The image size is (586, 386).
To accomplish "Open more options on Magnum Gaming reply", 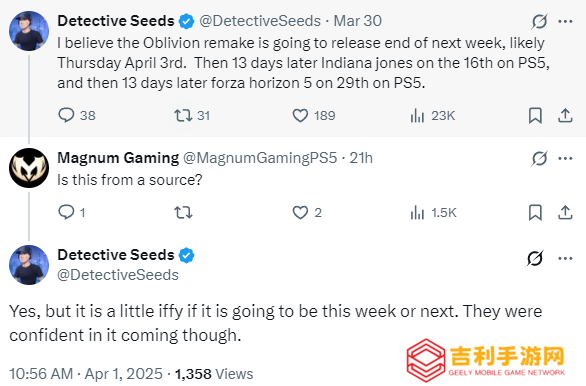I will click(x=565, y=158).
